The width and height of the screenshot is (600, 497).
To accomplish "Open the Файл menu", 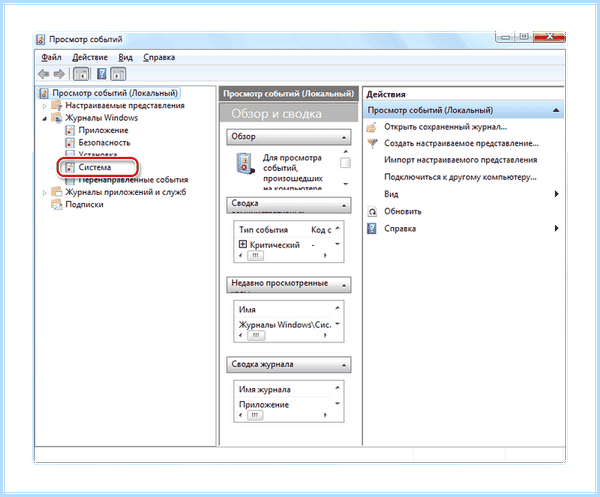I will [x=51, y=57].
